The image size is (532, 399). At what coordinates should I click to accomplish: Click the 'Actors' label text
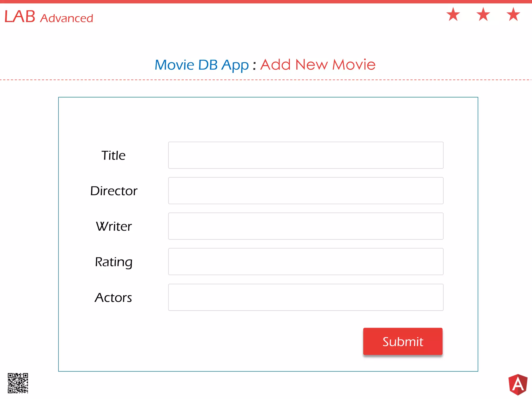click(x=113, y=297)
